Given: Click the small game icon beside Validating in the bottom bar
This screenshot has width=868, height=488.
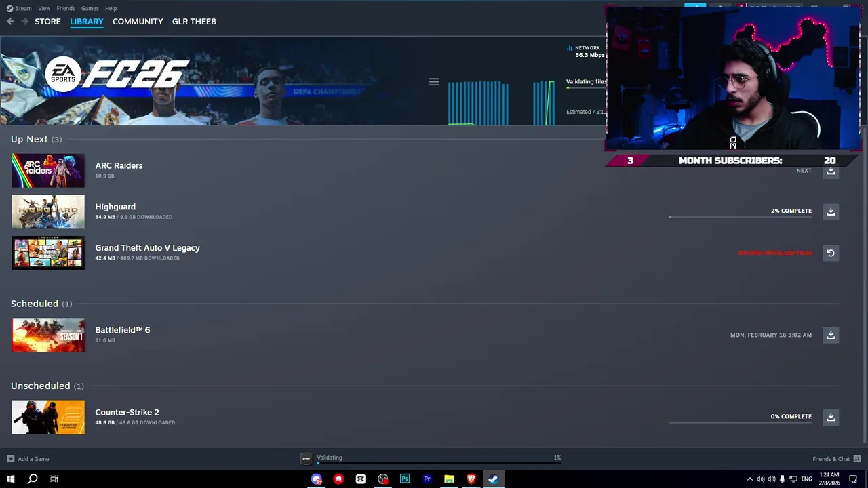Looking at the screenshot, I should [306, 458].
